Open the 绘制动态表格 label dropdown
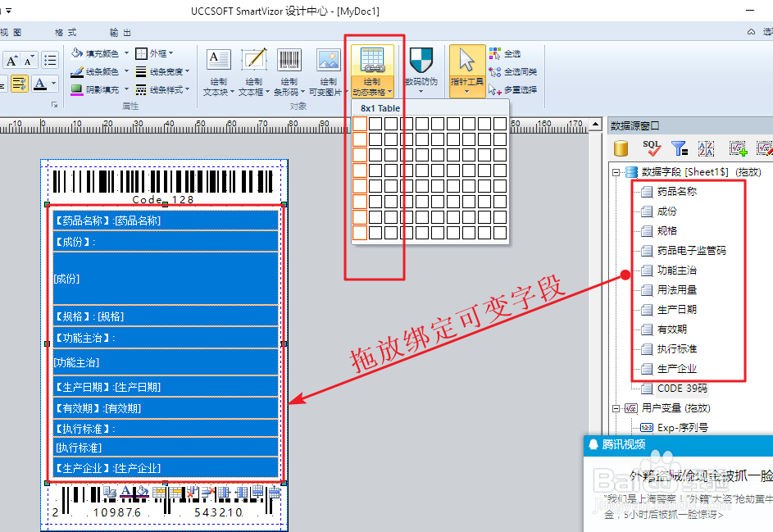Image resolution: width=773 pixels, height=532 pixels. pyautogui.click(x=372, y=87)
